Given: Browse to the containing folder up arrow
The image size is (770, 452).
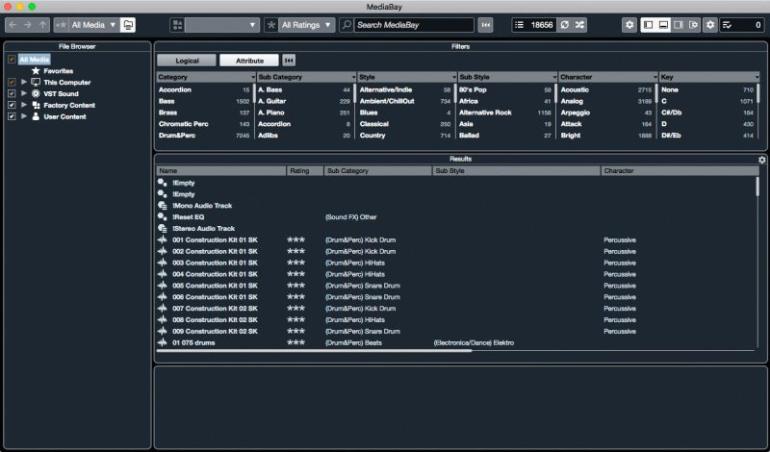Looking at the screenshot, I should click(x=43, y=25).
